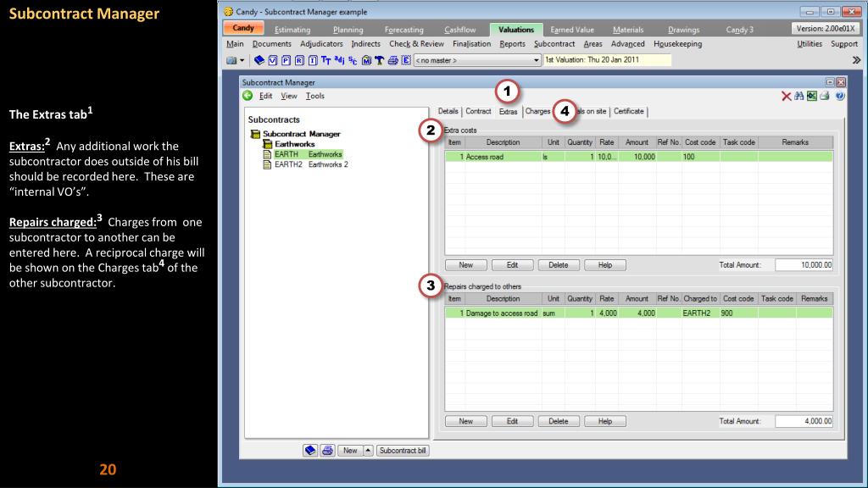Switch to the Details tab
Image resolution: width=868 pixels, height=488 pixels.
tap(448, 111)
